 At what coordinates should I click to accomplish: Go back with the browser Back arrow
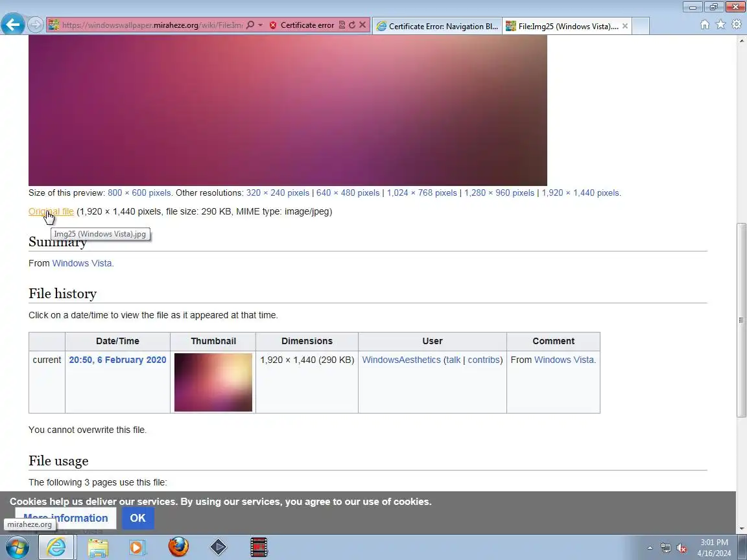[x=12, y=24]
